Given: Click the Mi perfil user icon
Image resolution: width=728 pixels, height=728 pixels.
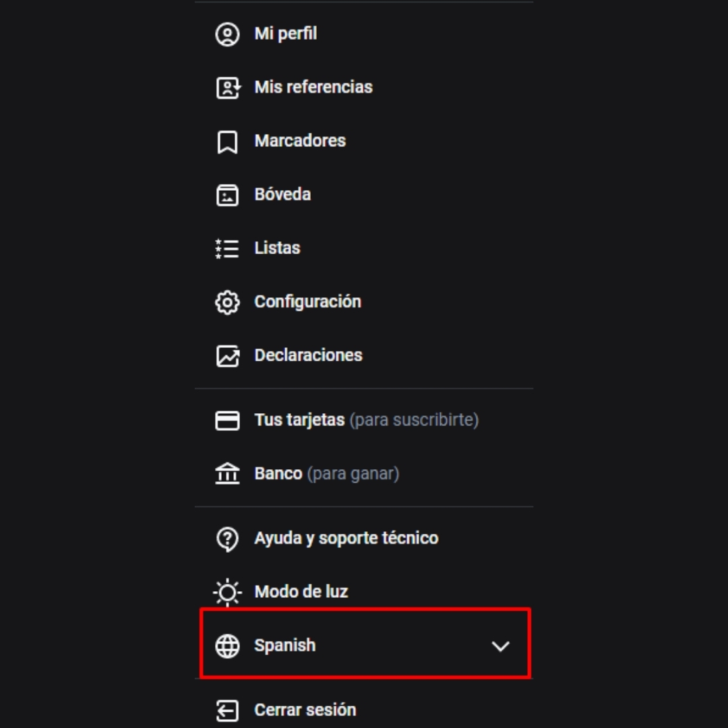Looking at the screenshot, I should 227,34.
